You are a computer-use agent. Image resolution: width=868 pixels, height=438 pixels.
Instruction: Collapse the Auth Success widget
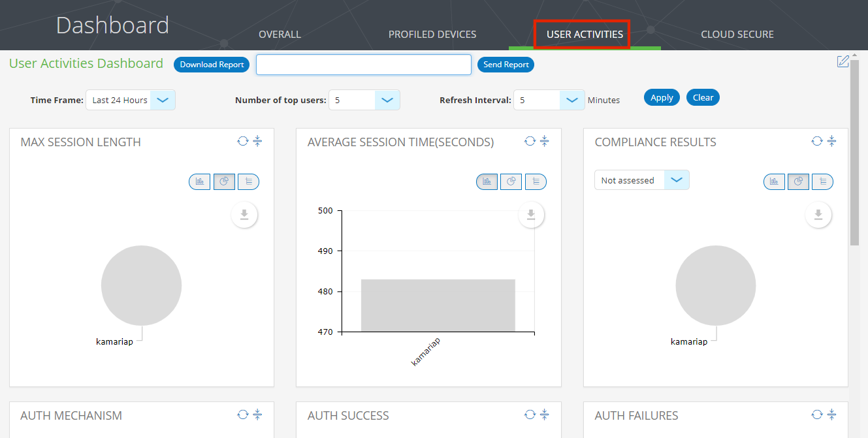pos(544,414)
